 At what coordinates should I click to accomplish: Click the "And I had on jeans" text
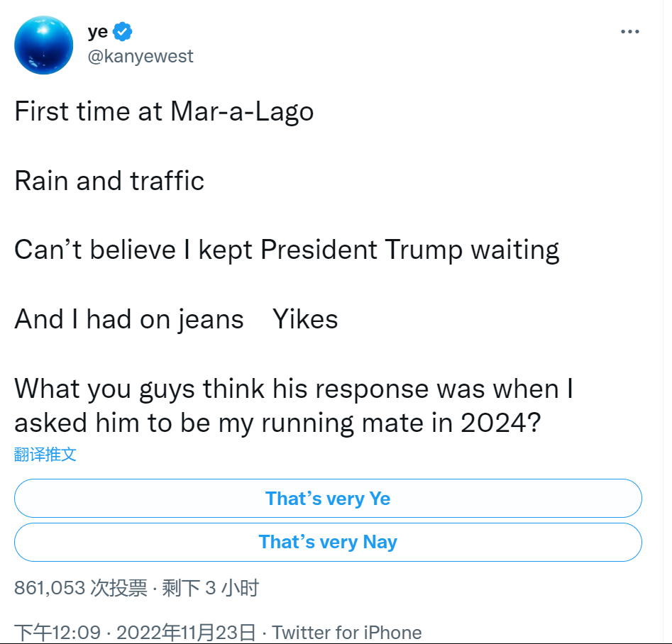129,320
